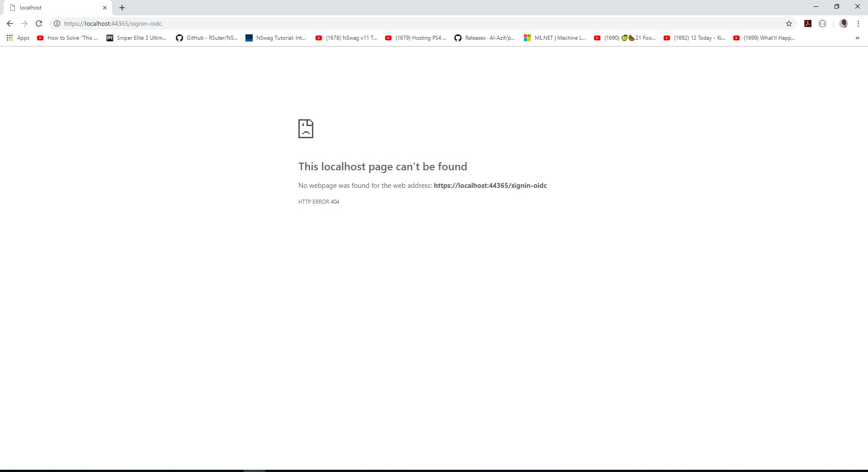
Task: Open site information via the info icon
Action: point(57,23)
